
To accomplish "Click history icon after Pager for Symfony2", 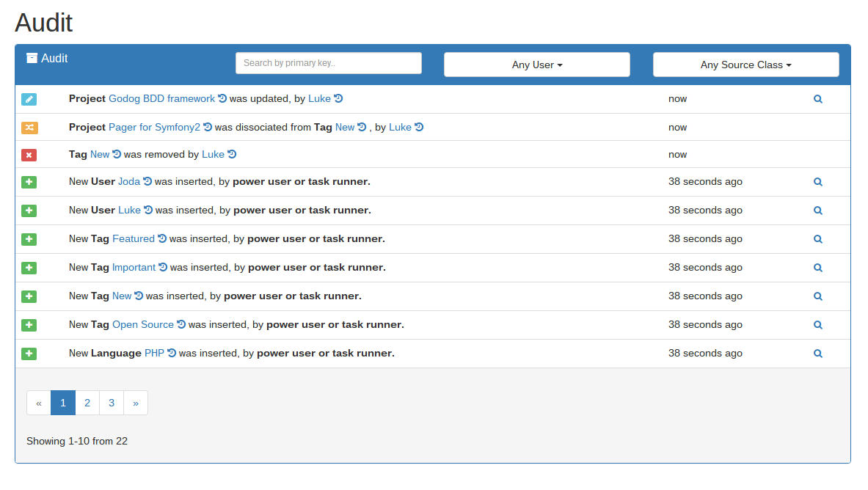I will coord(208,127).
